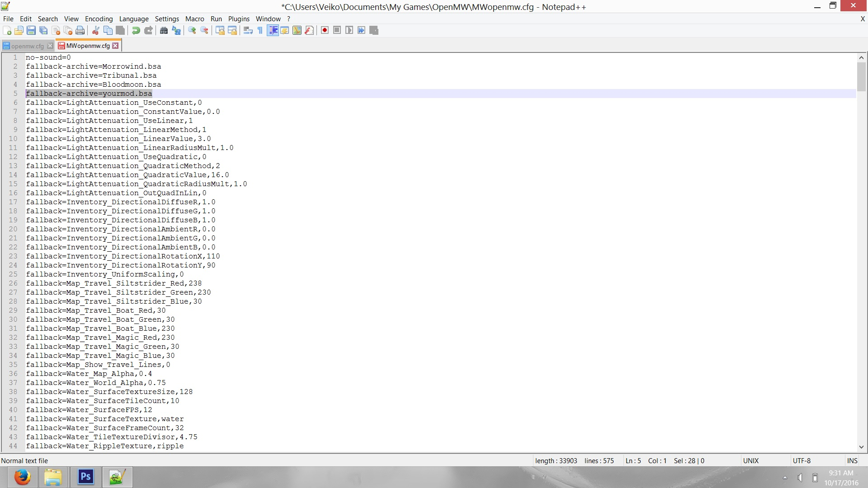Click the vertical scrollbar thumb
This screenshot has height=488, width=868.
click(861, 77)
